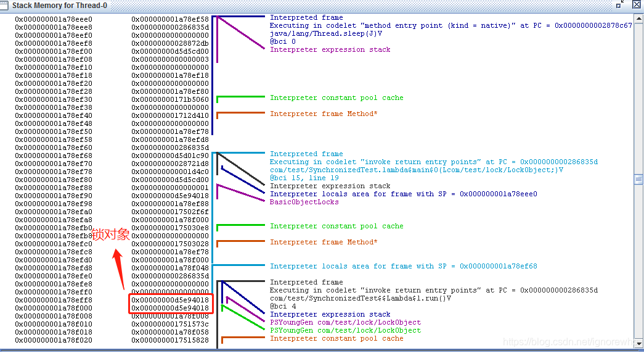Click locals area annotation with SP = 0x000000001a78eee0
644x353 pixels.
coord(403,194)
